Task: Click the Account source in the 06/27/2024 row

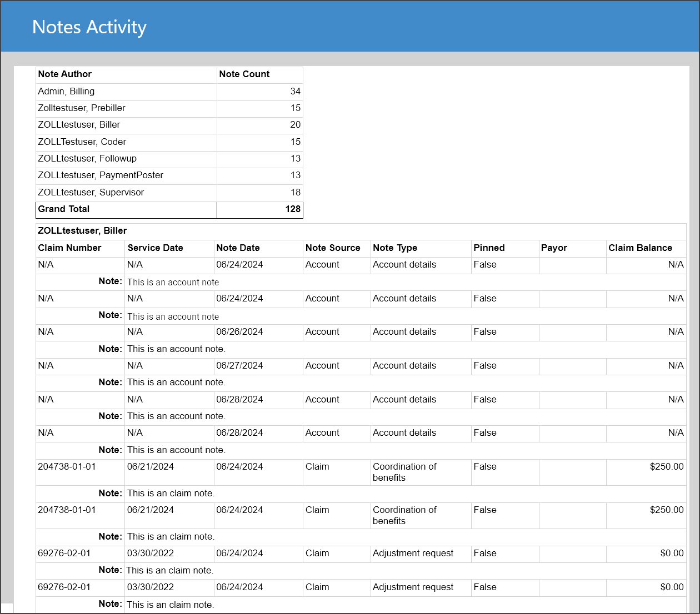Action: [x=322, y=366]
